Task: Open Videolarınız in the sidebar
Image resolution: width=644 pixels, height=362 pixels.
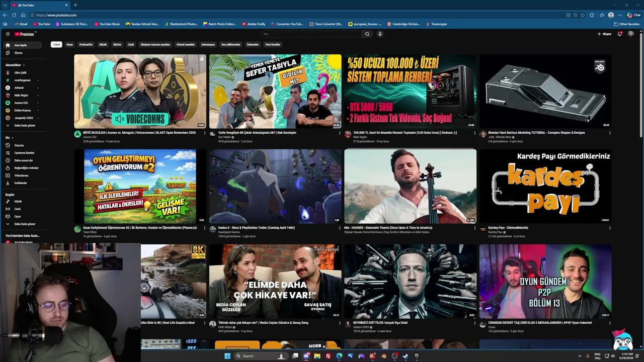Action: [24, 175]
